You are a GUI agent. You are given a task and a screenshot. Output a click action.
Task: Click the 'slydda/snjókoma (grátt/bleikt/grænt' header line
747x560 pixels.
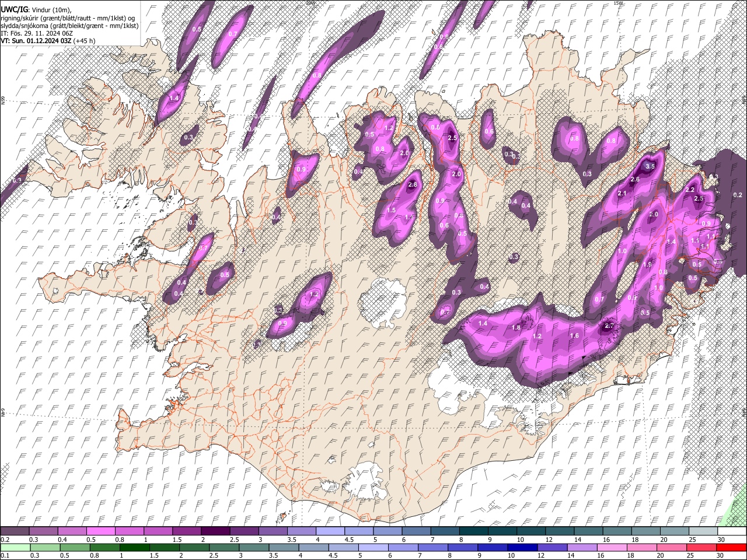tap(69, 26)
